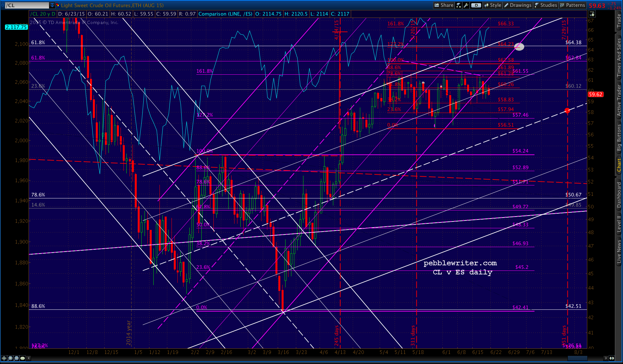Click the chart pointer icon at top-right corner
The height and width of the screenshot is (364, 623).
click(x=592, y=14)
